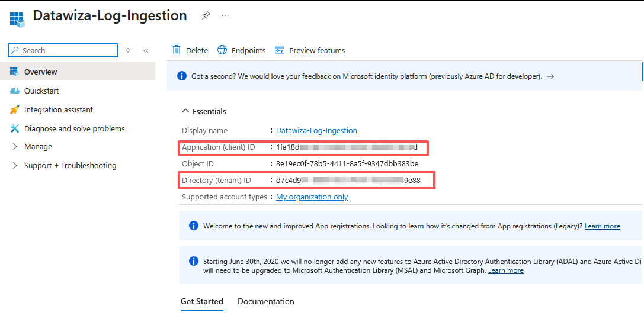
Task: Click the up-down sort icon beside search
Action: (x=128, y=51)
